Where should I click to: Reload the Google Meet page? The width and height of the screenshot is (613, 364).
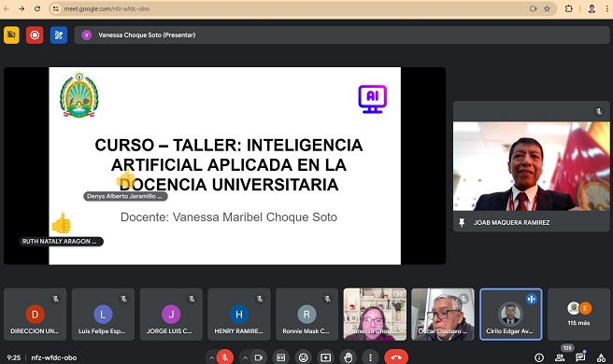pos(37,8)
